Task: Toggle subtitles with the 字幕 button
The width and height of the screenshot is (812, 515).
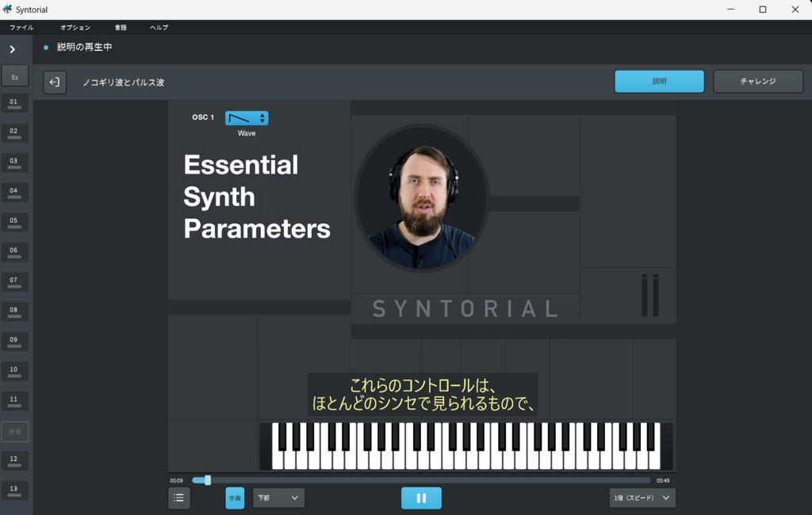Action: [235, 498]
